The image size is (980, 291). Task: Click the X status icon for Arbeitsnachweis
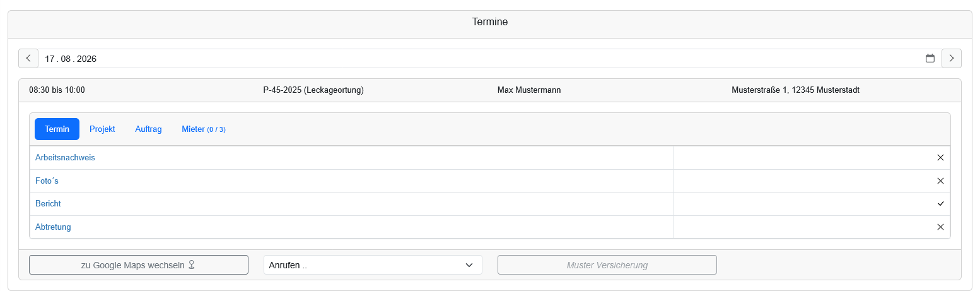(x=940, y=158)
